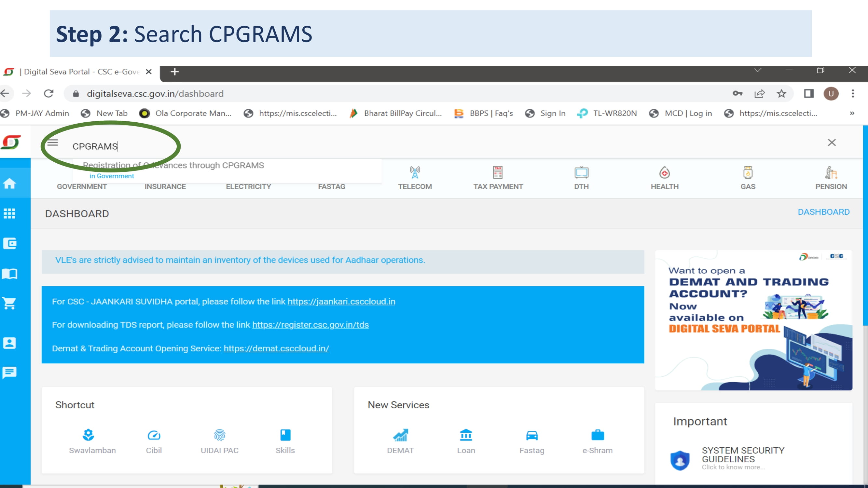
Task: Open the profile card icon in sidebar
Action: tap(9, 343)
